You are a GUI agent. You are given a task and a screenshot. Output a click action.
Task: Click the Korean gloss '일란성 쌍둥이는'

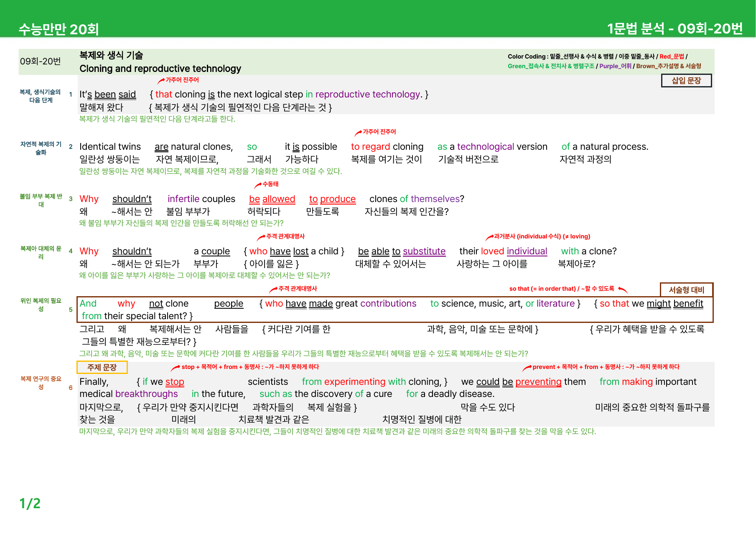point(109,159)
